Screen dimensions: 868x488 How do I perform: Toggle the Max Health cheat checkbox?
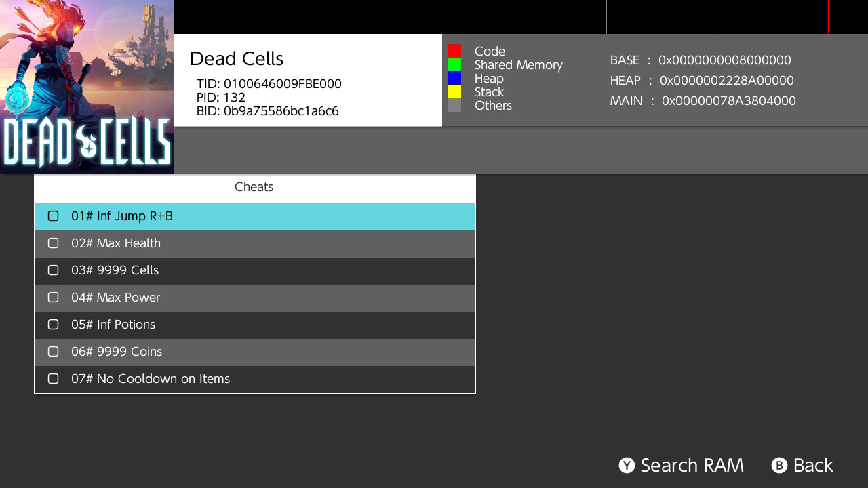(54, 243)
